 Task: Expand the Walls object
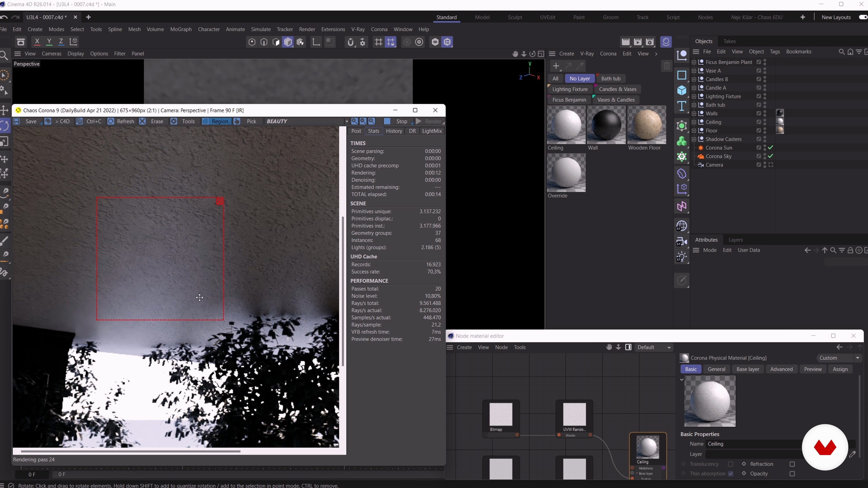click(x=694, y=114)
